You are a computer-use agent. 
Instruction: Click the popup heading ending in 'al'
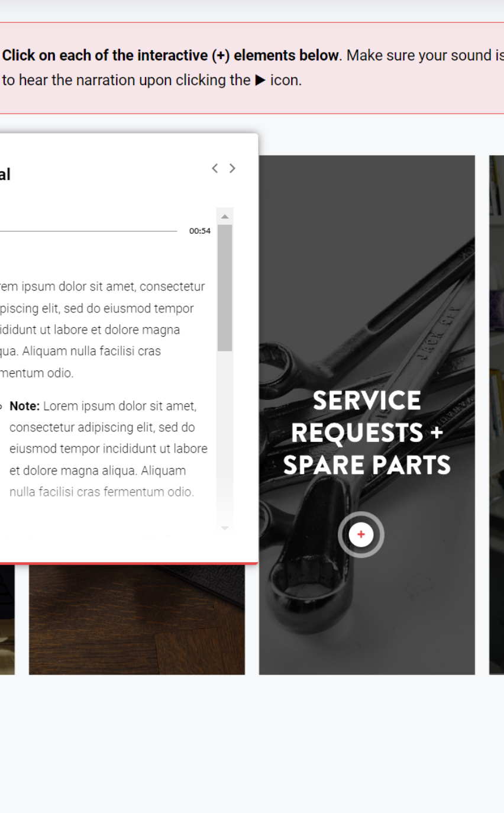pyautogui.click(x=5, y=175)
